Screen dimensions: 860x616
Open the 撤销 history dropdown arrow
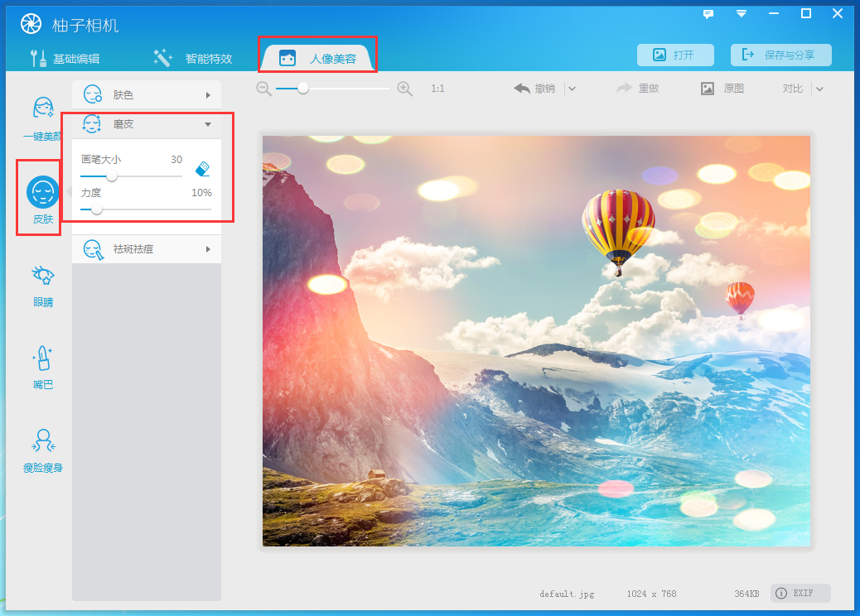(x=572, y=89)
